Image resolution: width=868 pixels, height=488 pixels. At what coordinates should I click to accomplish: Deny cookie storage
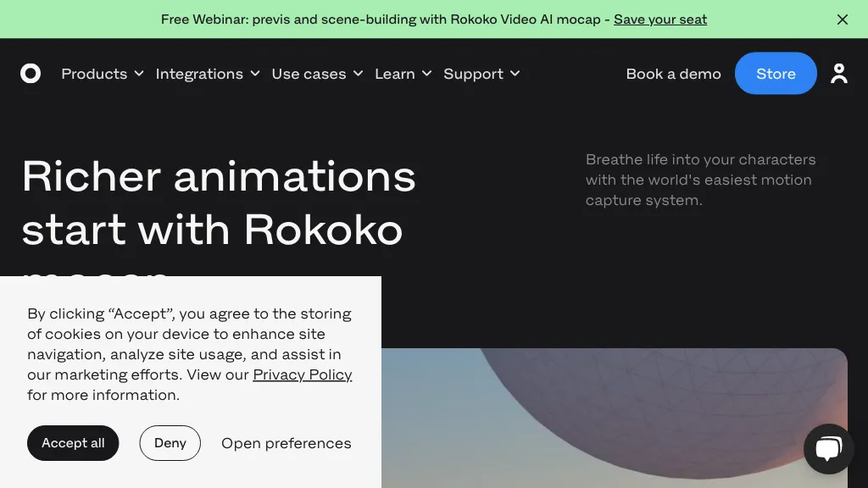170,443
